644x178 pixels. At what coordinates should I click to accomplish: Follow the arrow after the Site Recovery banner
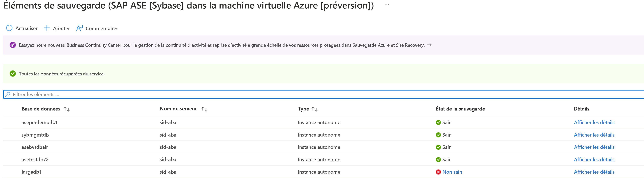[429, 45]
